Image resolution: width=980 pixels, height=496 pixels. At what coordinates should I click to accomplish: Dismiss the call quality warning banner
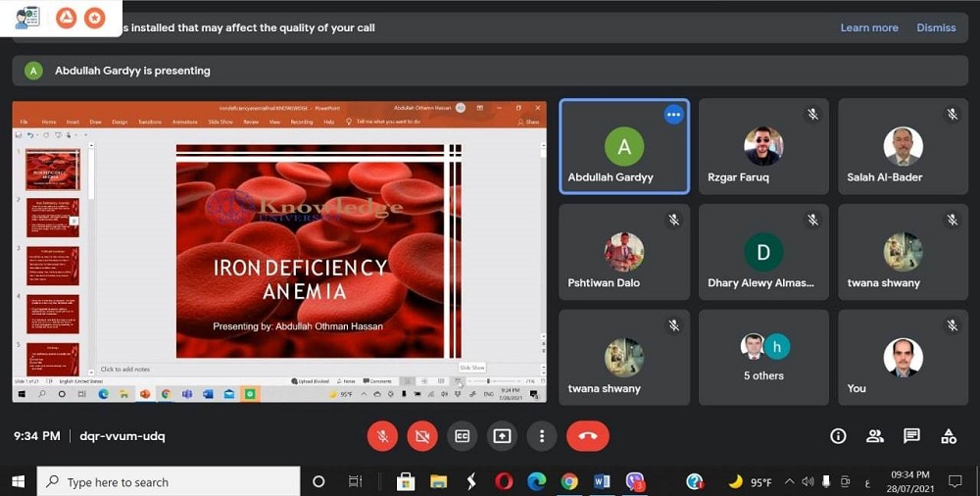(x=936, y=27)
